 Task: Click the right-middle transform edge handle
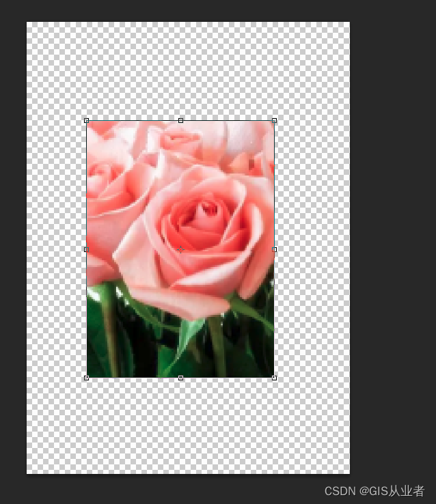[274, 249]
